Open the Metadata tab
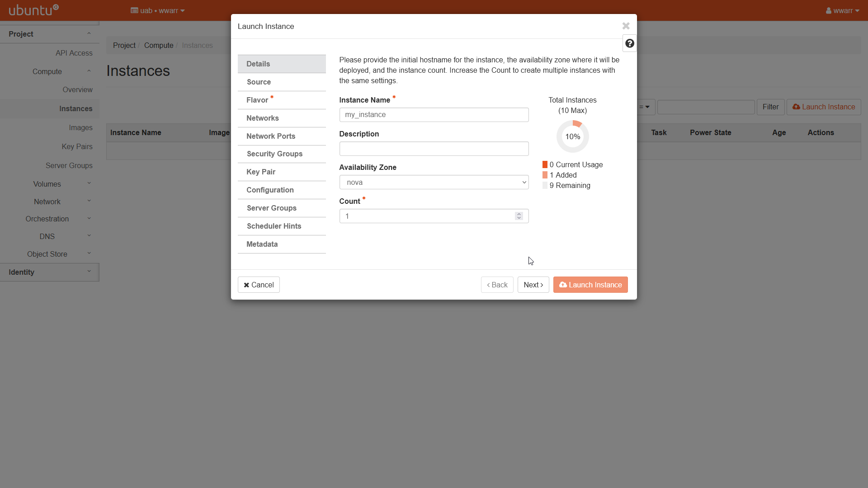The width and height of the screenshot is (868, 488). [x=282, y=244]
